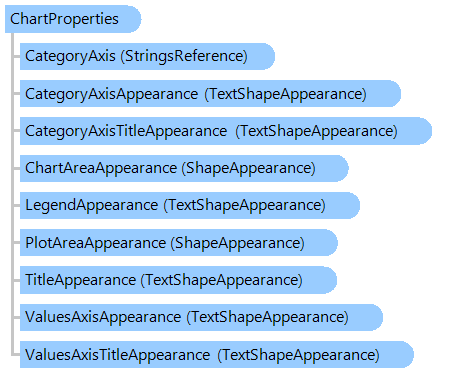Open TextShapeAppearance type beside CategoryAxisTitleAppearance
The image size is (450, 372).
pos(316,131)
